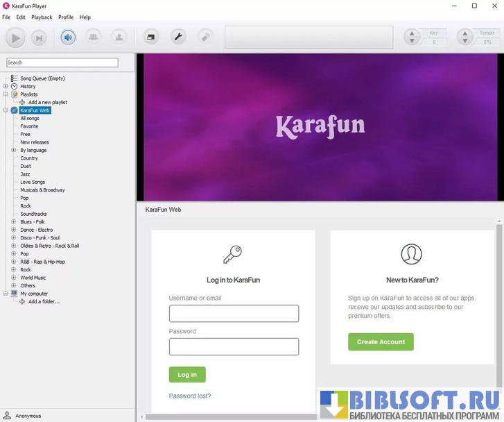Follow the Password lost? link
The height and width of the screenshot is (422, 504).
point(190,396)
